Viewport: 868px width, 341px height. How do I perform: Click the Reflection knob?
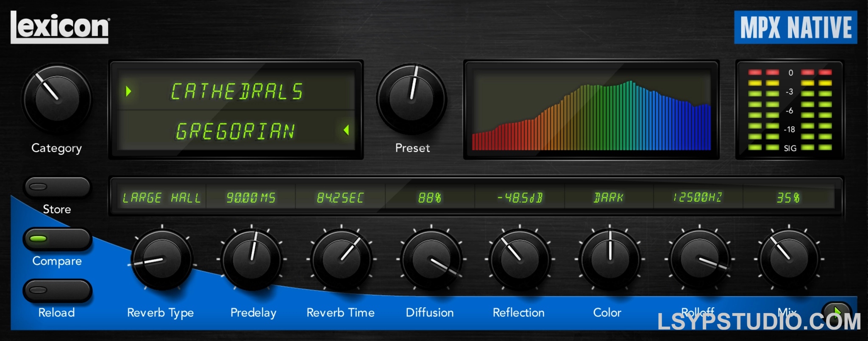[x=520, y=259]
